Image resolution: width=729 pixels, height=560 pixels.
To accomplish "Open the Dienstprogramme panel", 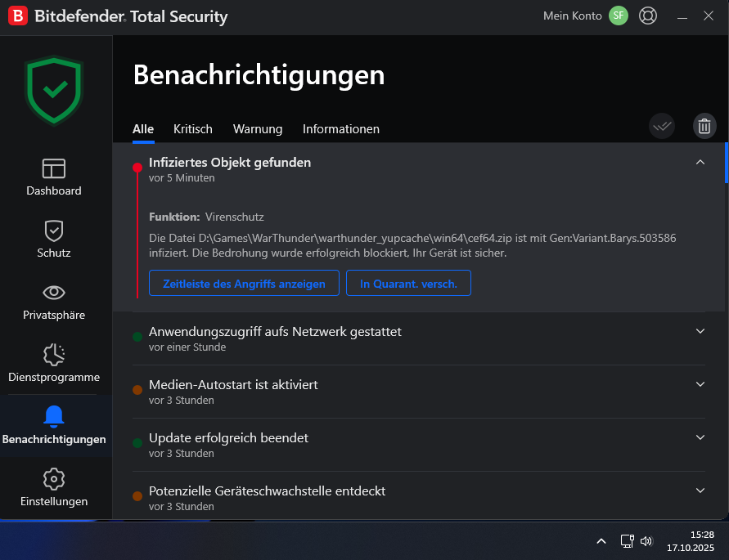I will pos(53,365).
